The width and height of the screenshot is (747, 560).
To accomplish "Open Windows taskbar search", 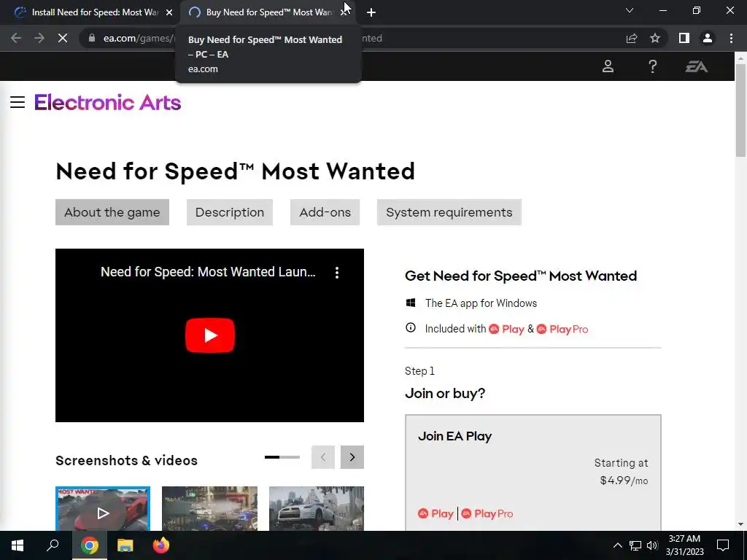I will [x=53, y=545].
